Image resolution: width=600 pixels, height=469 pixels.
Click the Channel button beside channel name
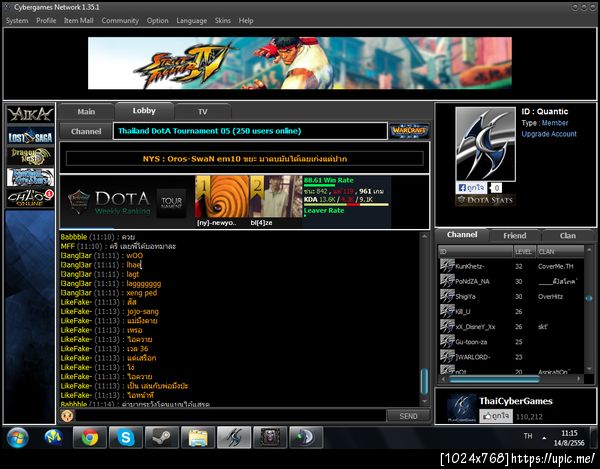coord(86,131)
